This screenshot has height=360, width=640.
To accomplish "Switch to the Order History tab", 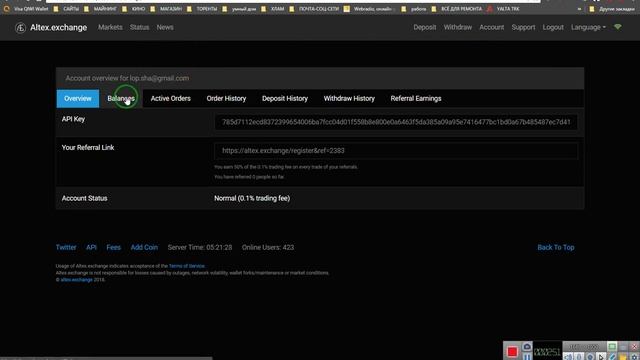I will (x=226, y=98).
